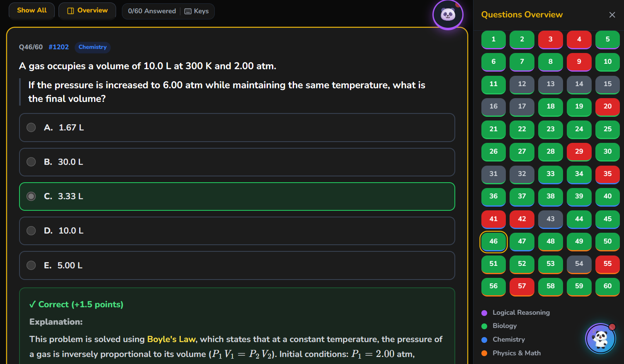Toggle the Overview panel button
Viewport: 624px width, 364px height.
coord(87,10)
